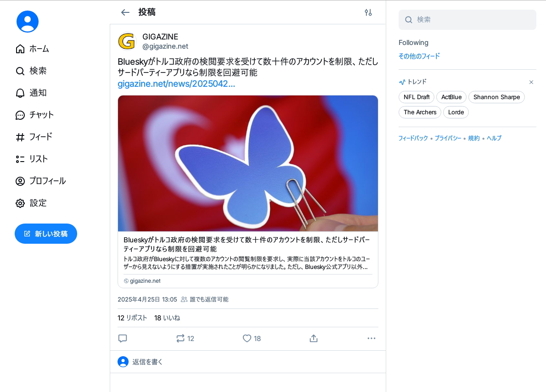Open the three-dot more options menu

tap(372, 338)
